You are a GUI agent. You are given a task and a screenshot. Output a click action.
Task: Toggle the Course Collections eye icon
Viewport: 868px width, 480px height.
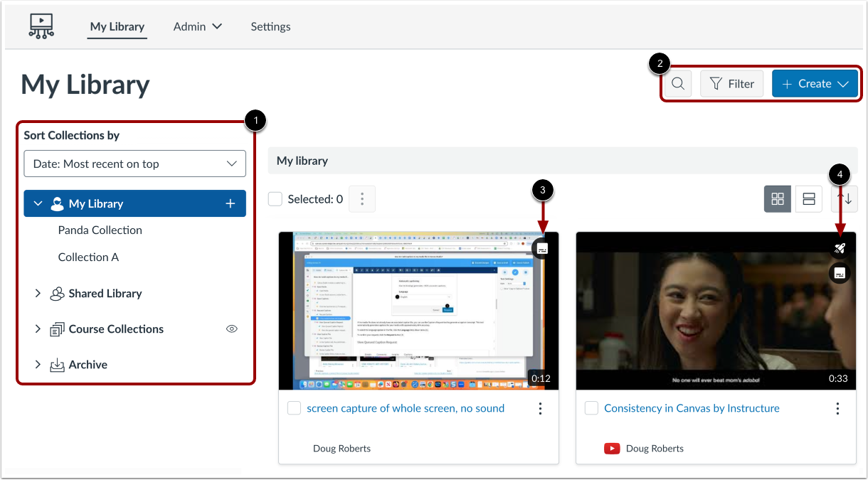(x=231, y=329)
